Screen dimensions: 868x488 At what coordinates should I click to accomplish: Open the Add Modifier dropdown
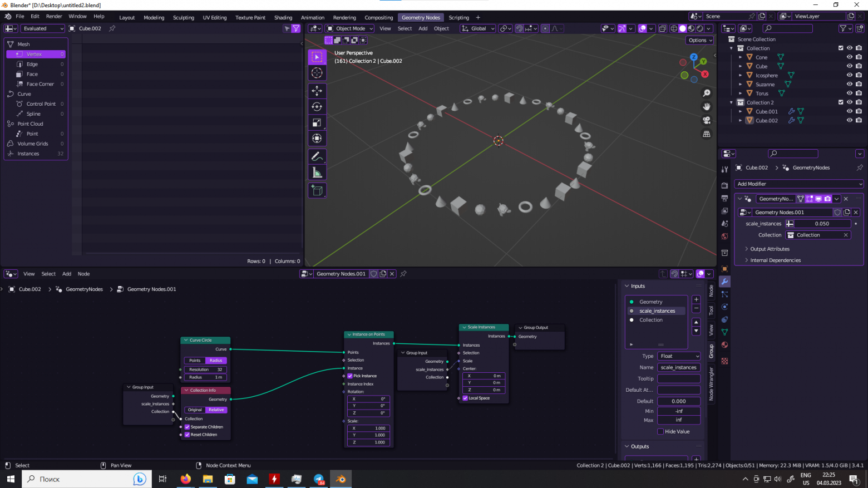pos(798,184)
